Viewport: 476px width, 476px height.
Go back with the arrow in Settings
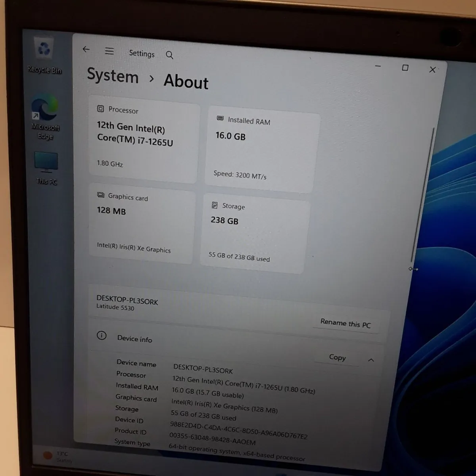click(x=86, y=49)
